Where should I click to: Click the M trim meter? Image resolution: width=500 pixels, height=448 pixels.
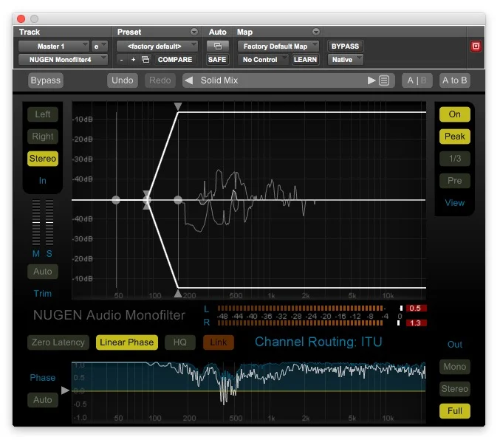pyautogui.click(x=36, y=222)
